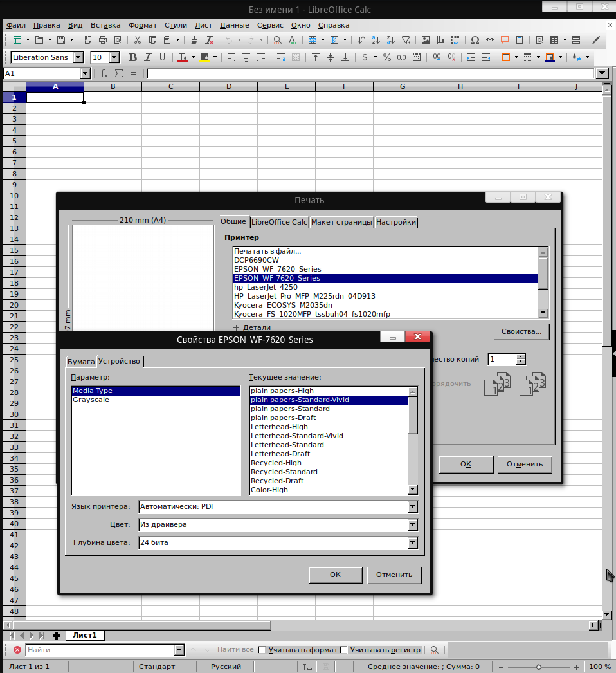Open Borders dropdown arrow in toolbar
This screenshot has height=673, width=616.
click(x=516, y=57)
